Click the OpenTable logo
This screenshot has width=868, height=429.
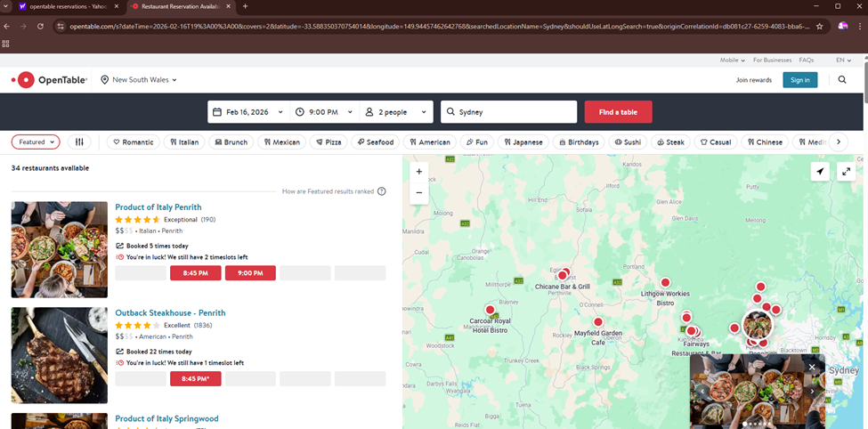coord(49,80)
